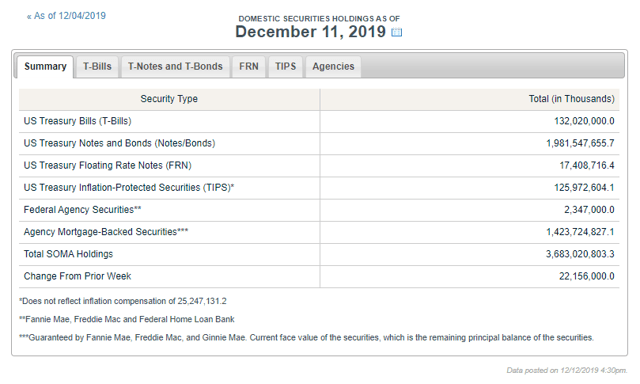Viewport: 640px width, 384px height.
Task: Select the US Treasury Notes and Bonds row
Action: (x=319, y=143)
